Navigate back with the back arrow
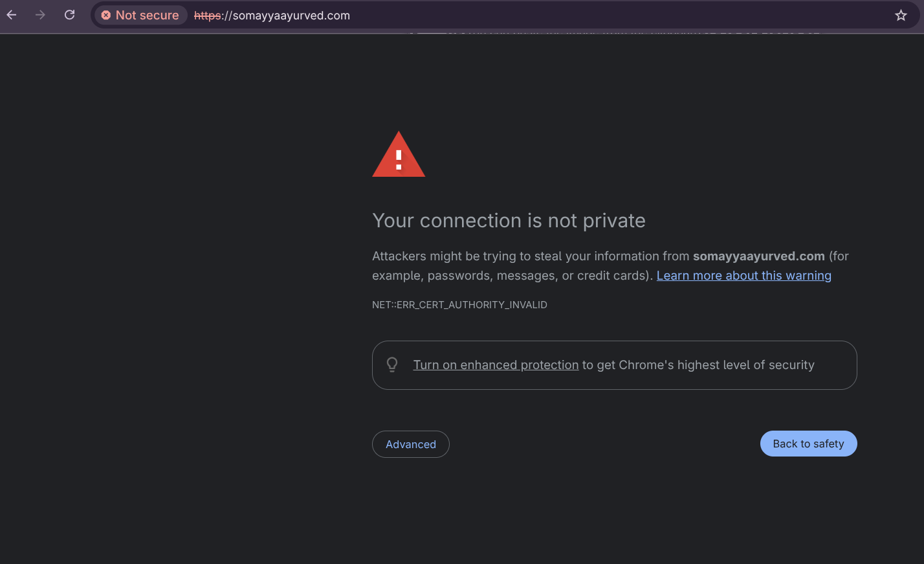 11,15
